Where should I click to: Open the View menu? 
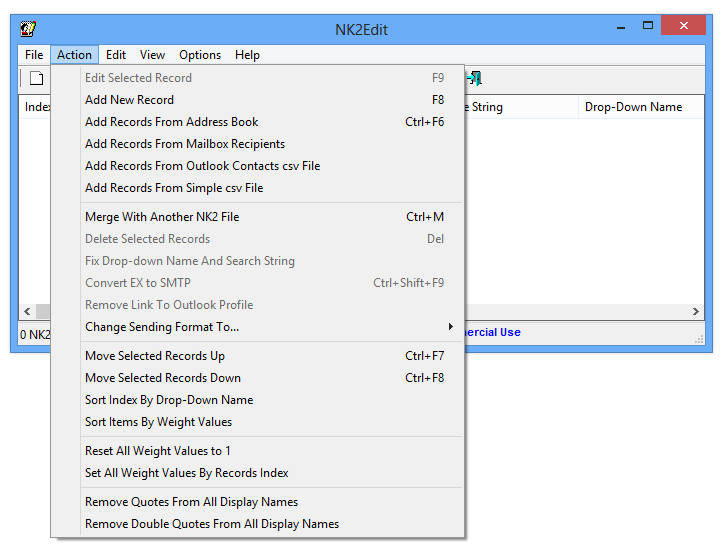[x=152, y=55]
